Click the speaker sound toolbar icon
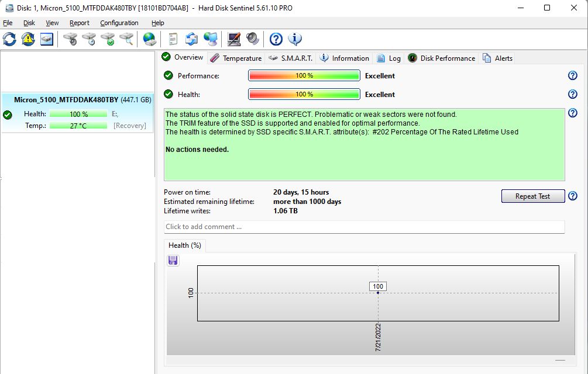Image resolution: width=588 pixels, height=374 pixels. tap(253, 39)
